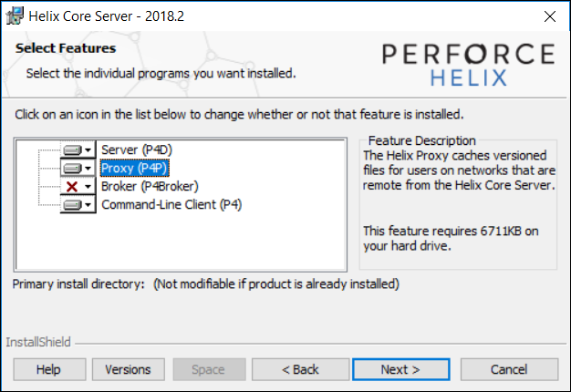Close the Helix Core Server window
Viewport: 571px width, 392px height.
click(x=549, y=16)
